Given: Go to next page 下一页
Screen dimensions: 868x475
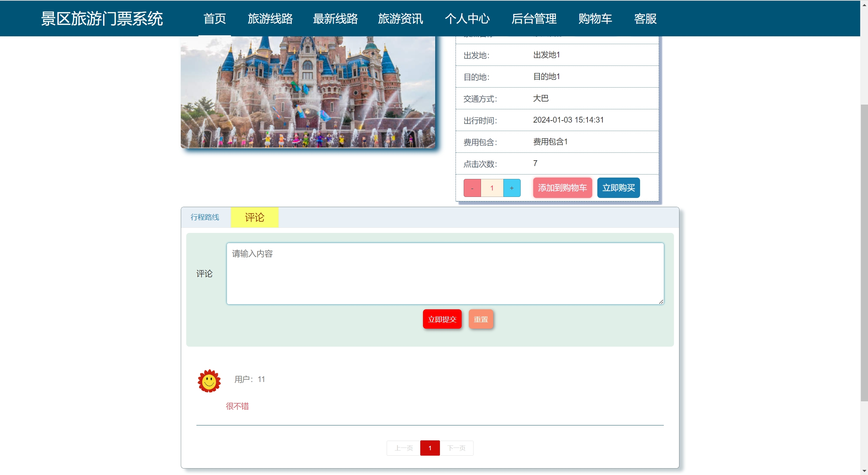Looking at the screenshot, I should (456, 448).
